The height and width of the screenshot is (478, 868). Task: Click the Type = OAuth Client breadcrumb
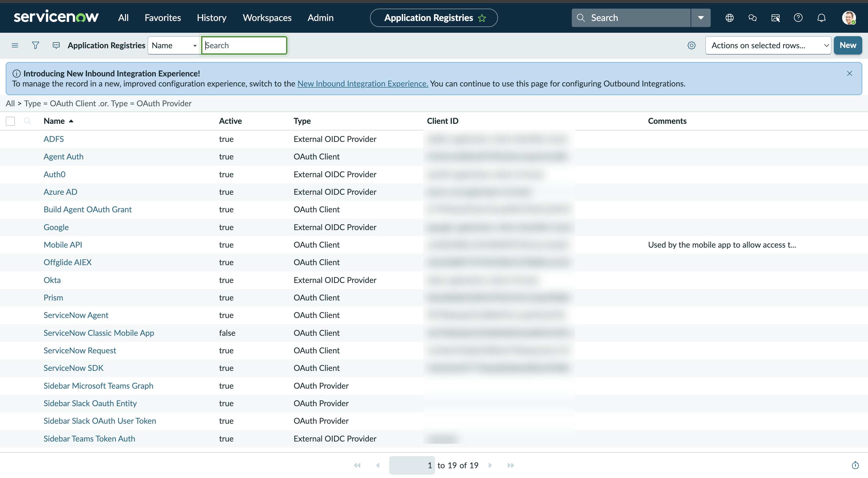(x=60, y=103)
